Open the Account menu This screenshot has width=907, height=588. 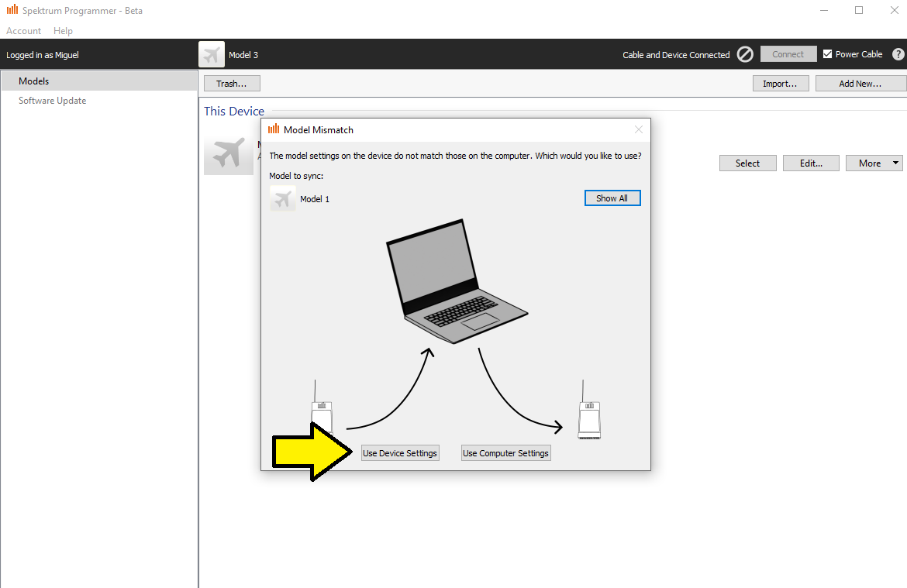23,31
